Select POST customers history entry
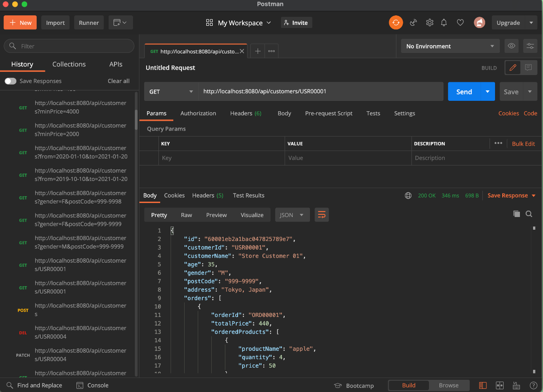Screen dimensions: 543x392 click(69, 310)
